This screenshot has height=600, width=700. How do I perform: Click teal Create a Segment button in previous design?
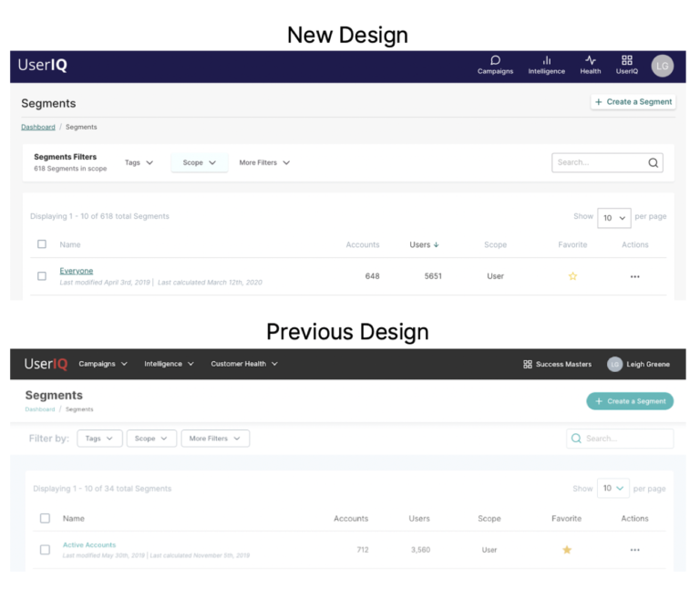[x=630, y=401]
